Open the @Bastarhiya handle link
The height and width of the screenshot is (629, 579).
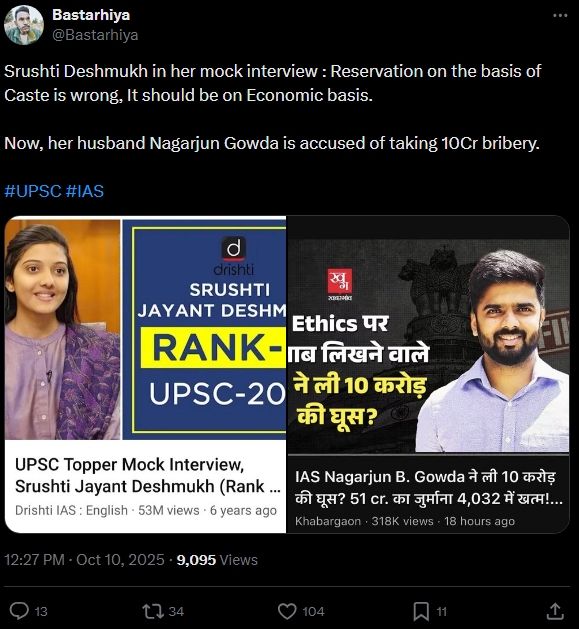click(x=95, y=35)
